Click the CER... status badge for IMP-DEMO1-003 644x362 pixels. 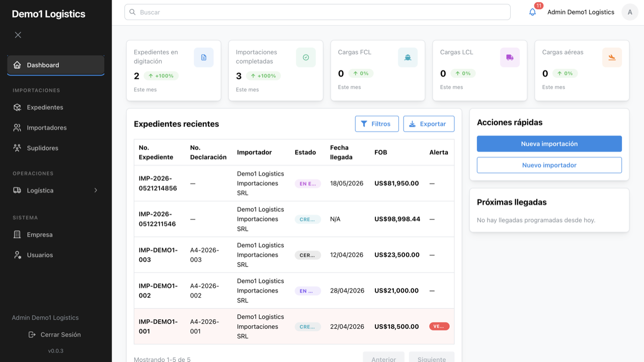tap(307, 255)
